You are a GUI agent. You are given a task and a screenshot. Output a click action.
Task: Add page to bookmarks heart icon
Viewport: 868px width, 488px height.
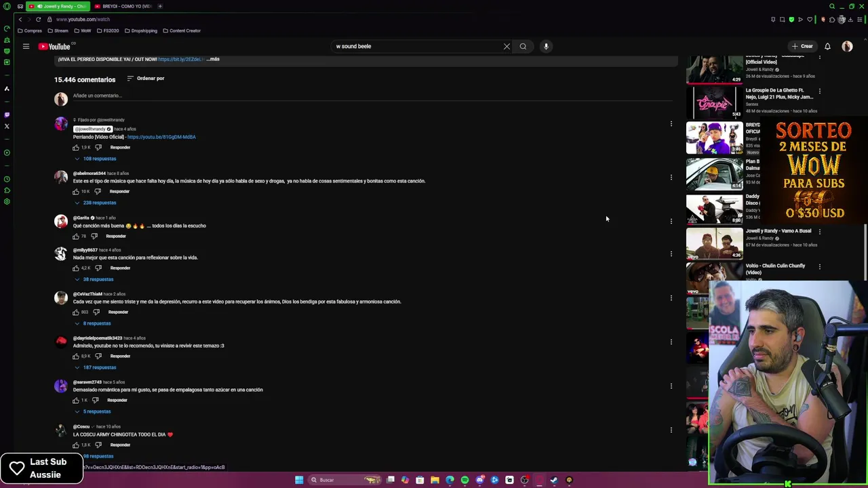click(810, 19)
